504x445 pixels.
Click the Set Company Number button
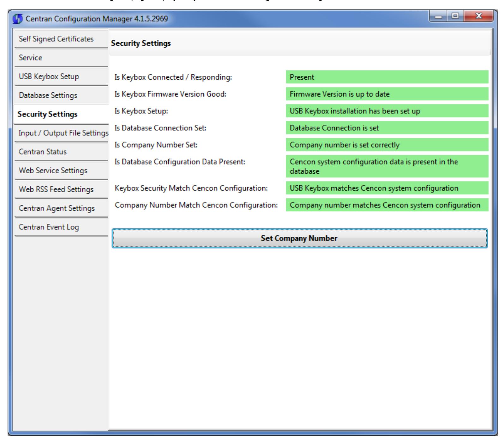[x=299, y=238]
